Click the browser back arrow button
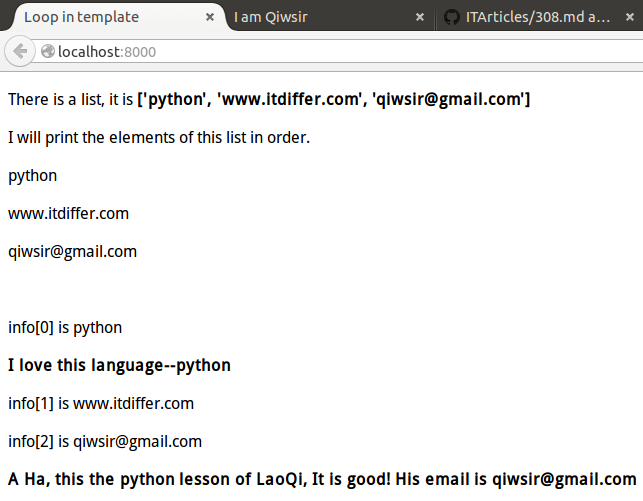 pyautogui.click(x=19, y=52)
